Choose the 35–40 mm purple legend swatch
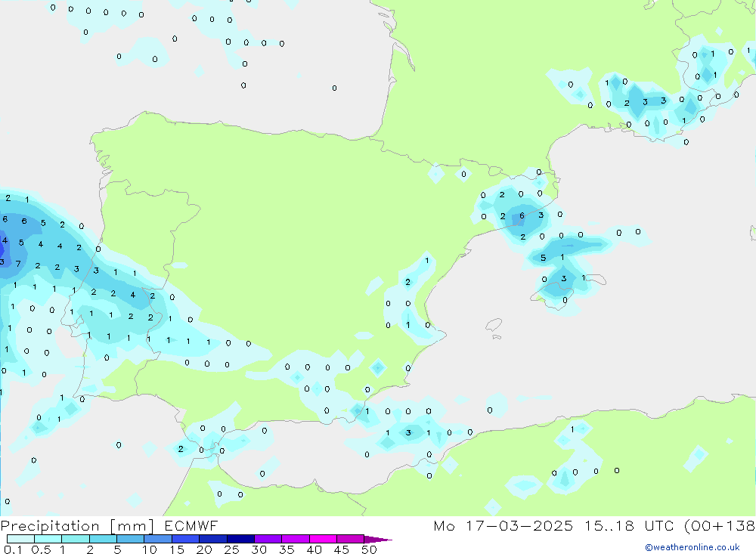This screenshot has width=756, height=554. 295,539
